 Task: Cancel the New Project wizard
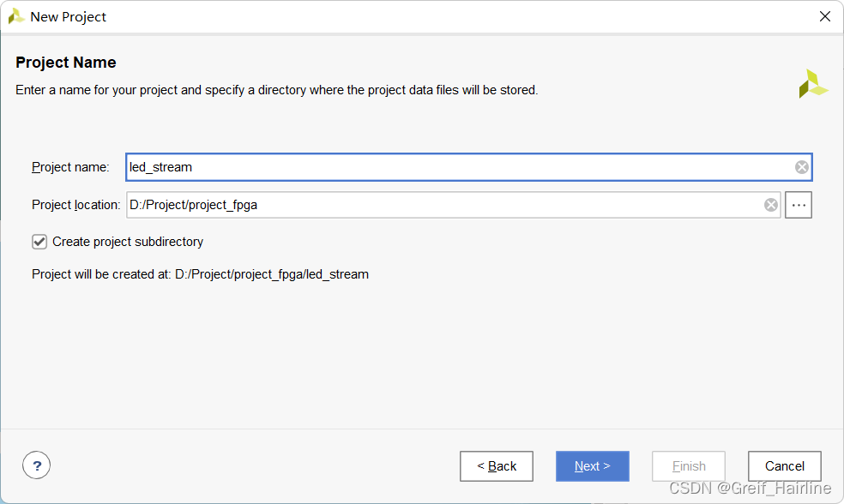click(x=784, y=466)
